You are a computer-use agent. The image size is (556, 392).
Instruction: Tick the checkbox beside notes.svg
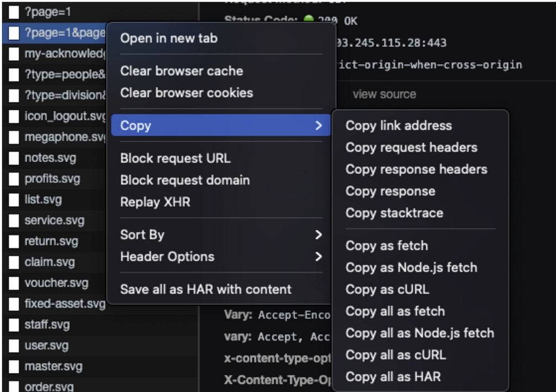tap(14, 158)
